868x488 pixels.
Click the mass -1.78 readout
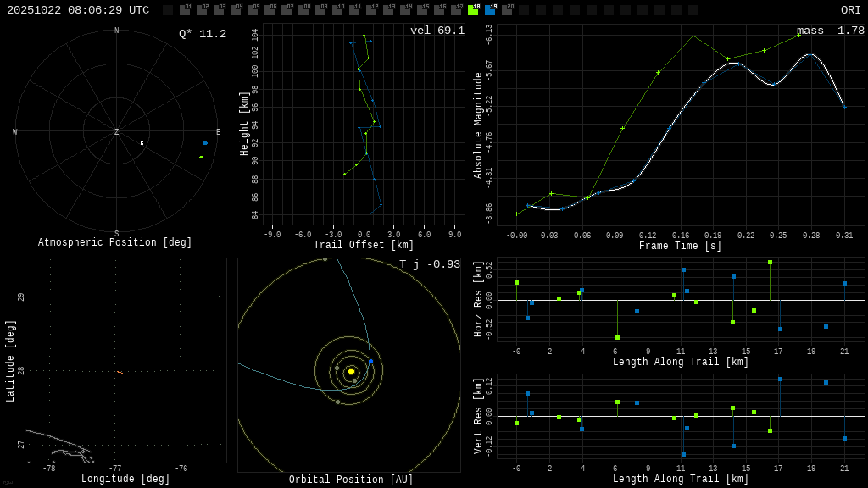[830, 31]
